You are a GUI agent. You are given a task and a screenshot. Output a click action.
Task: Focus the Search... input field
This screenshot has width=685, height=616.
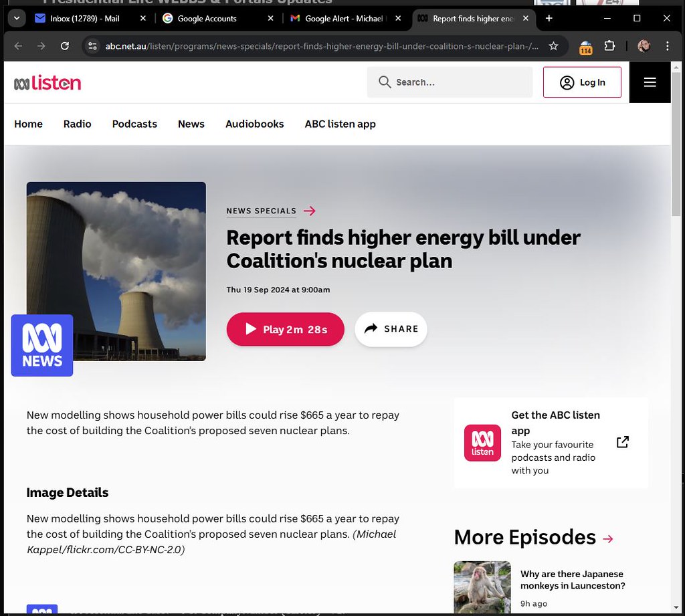tap(450, 82)
